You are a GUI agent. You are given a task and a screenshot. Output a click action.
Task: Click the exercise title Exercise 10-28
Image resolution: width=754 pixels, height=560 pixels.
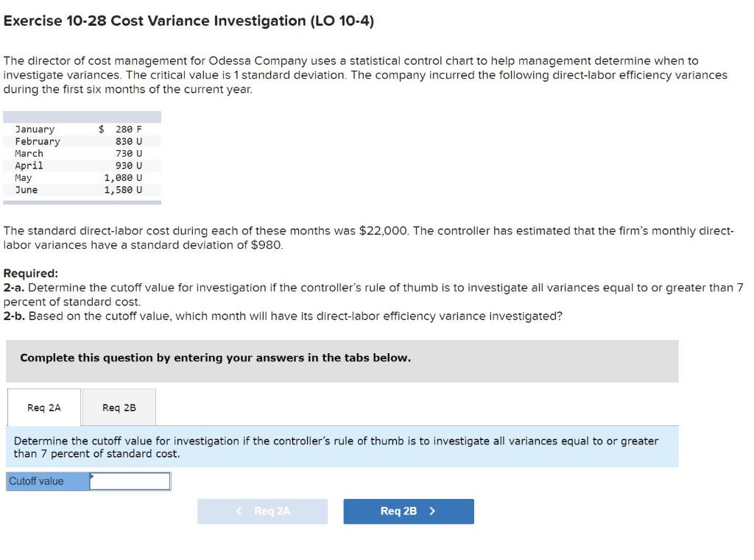188,21
